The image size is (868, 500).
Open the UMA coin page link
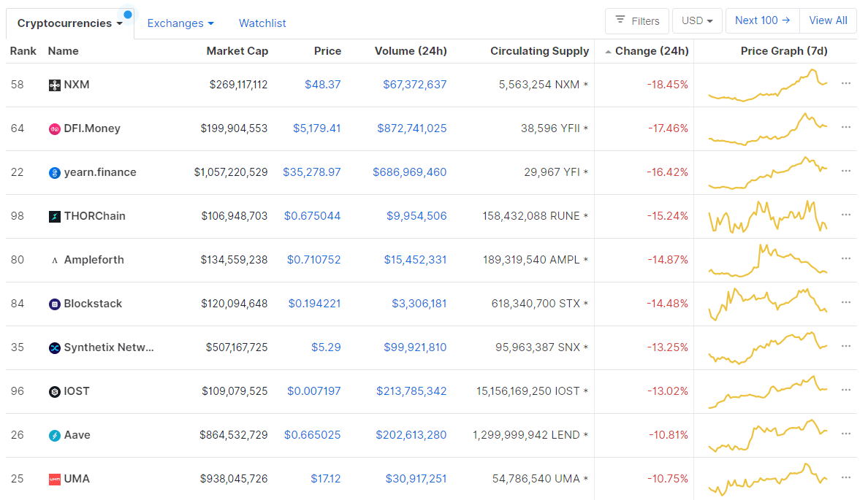pyautogui.click(x=77, y=478)
